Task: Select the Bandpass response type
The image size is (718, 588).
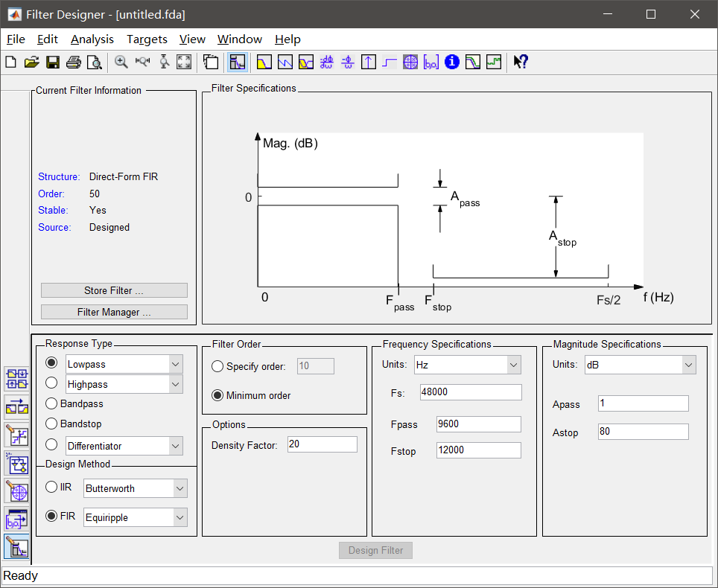Action: tap(51, 403)
